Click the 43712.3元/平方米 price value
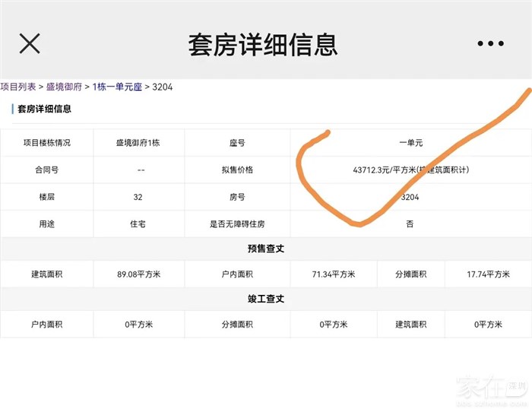 (x=410, y=170)
